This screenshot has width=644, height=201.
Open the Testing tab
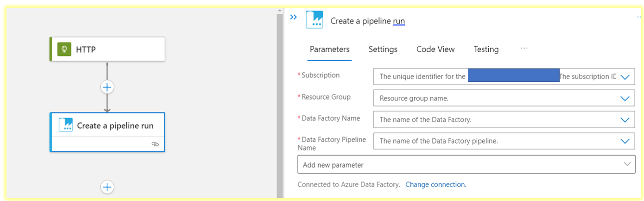486,49
